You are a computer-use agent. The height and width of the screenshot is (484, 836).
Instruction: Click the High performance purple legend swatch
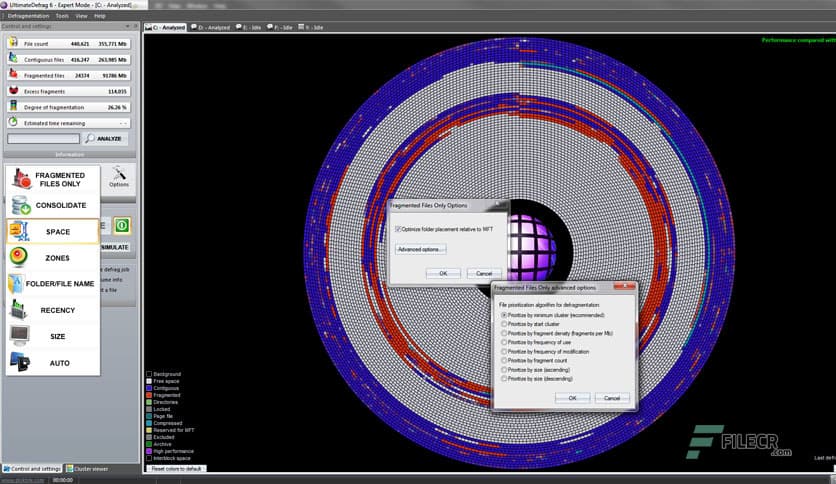point(149,451)
